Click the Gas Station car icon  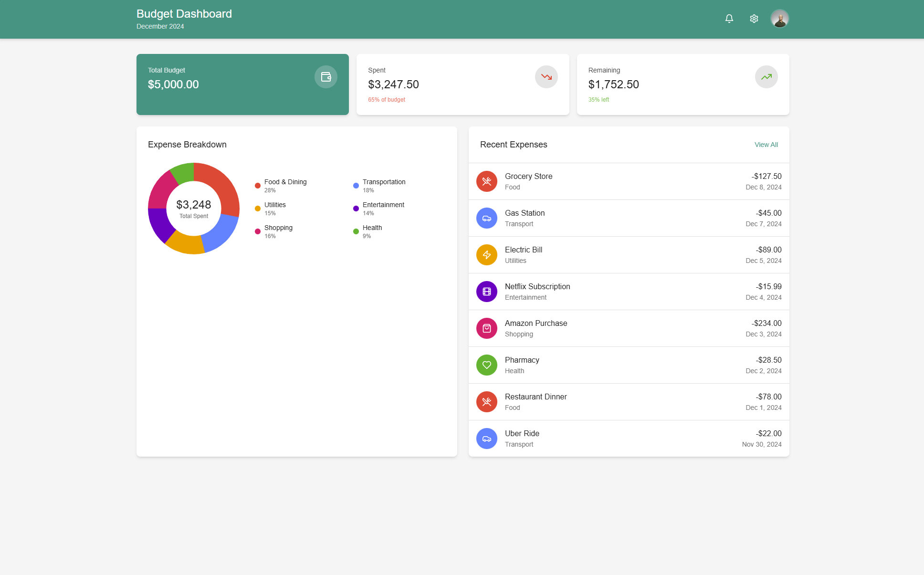(x=486, y=218)
